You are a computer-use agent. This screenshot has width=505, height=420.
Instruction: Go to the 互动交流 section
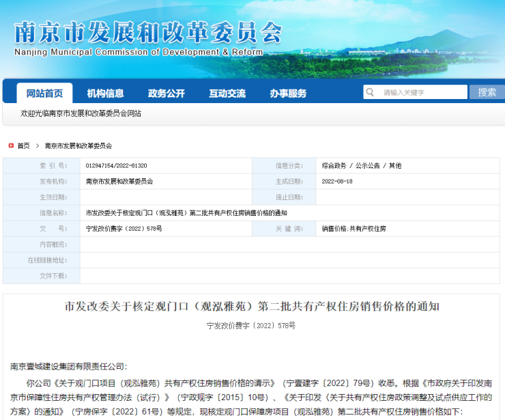point(227,94)
